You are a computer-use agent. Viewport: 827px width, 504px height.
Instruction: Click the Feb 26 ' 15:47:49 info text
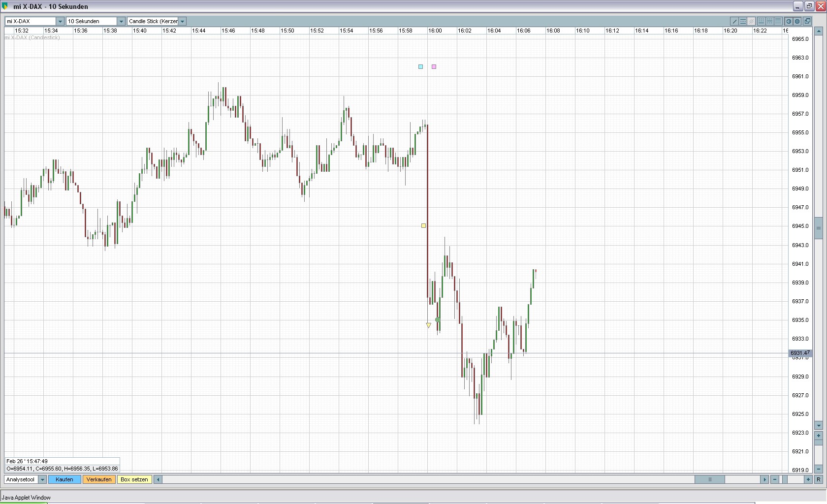click(x=27, y=461)
